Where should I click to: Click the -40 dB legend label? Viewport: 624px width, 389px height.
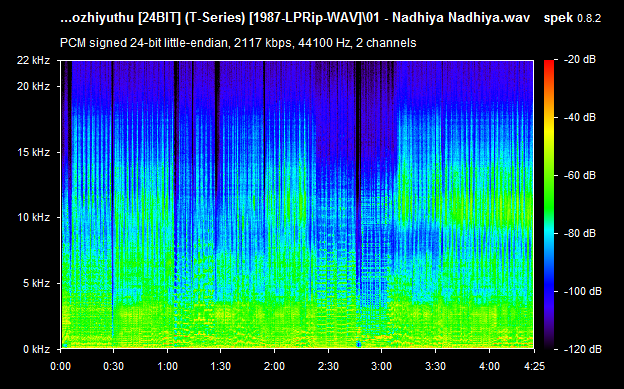click(x=580, y=117)
